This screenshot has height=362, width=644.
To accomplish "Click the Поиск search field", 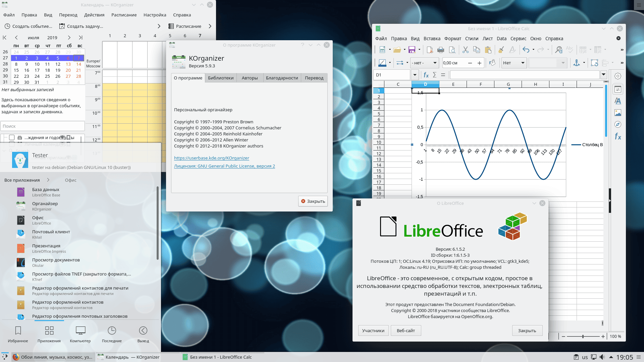I will pyautogui.click(x=42, y=126).
